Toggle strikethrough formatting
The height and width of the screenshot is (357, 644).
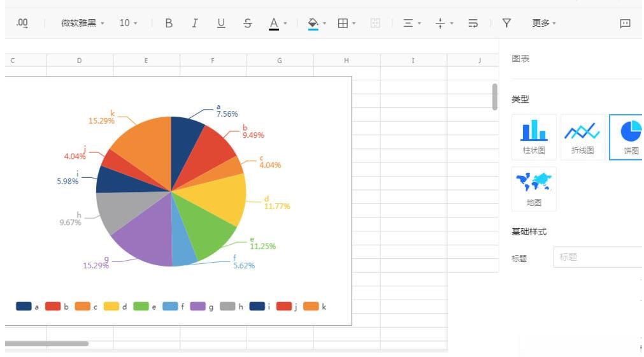click(x=247, y=23)
